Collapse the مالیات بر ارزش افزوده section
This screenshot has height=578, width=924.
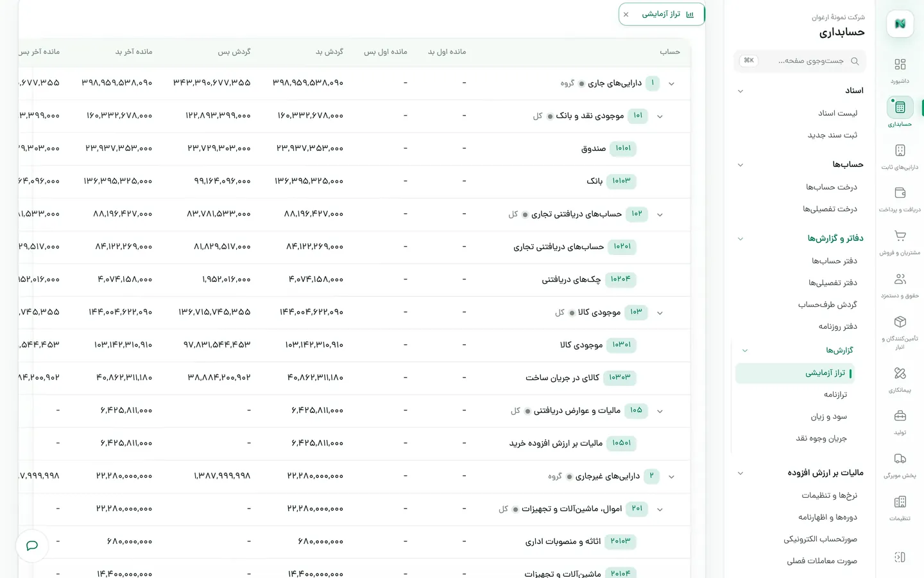(740, 473)
